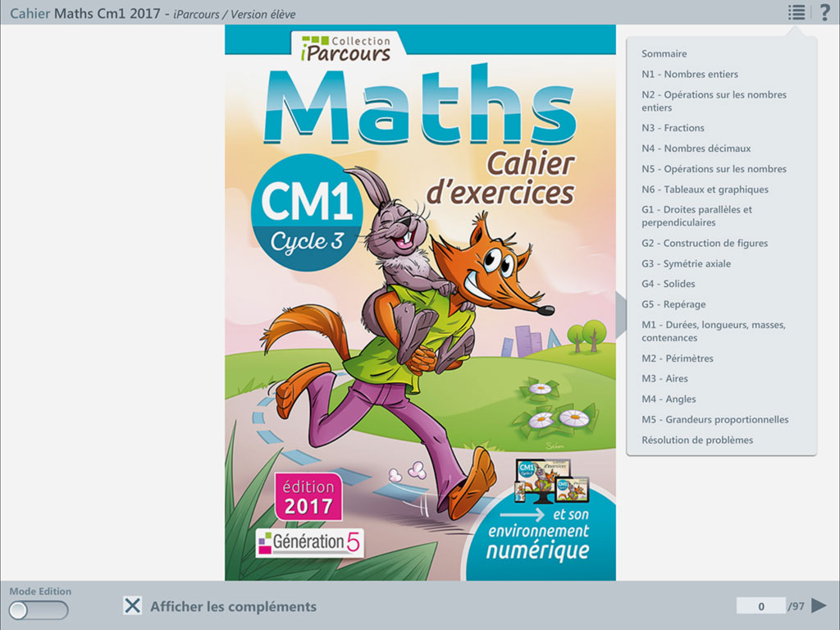Click the Cahier Maths Cm1 2017 title

tap(85, 13)
